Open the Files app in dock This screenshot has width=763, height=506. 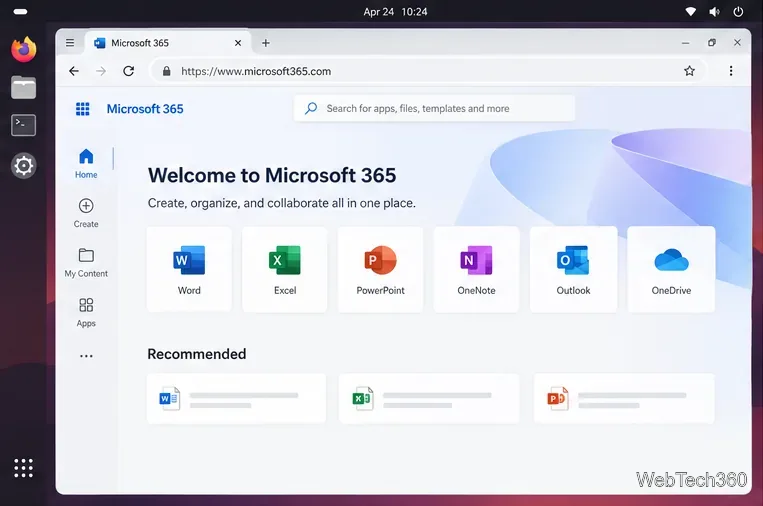pyautogui.click(x=23, y=88)
